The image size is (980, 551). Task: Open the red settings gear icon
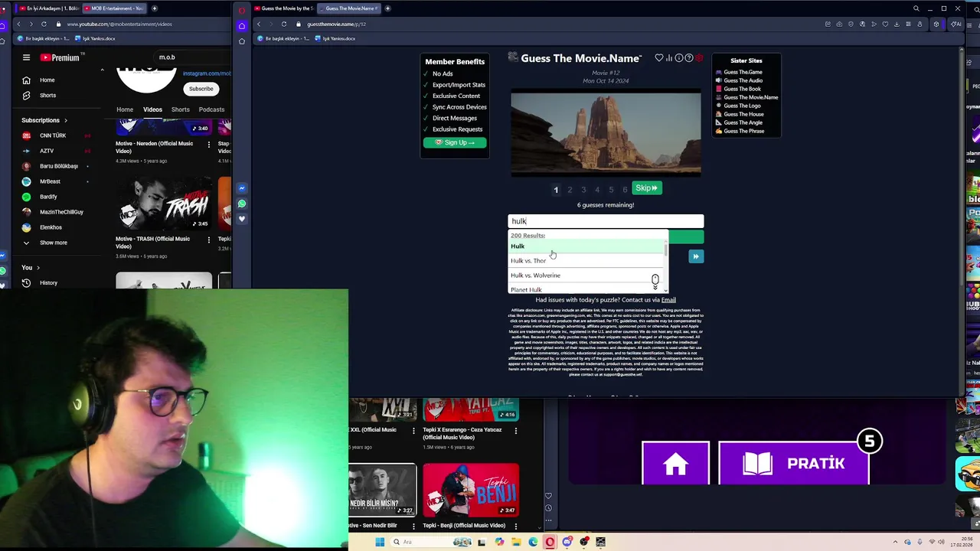(x=699, y=58)
